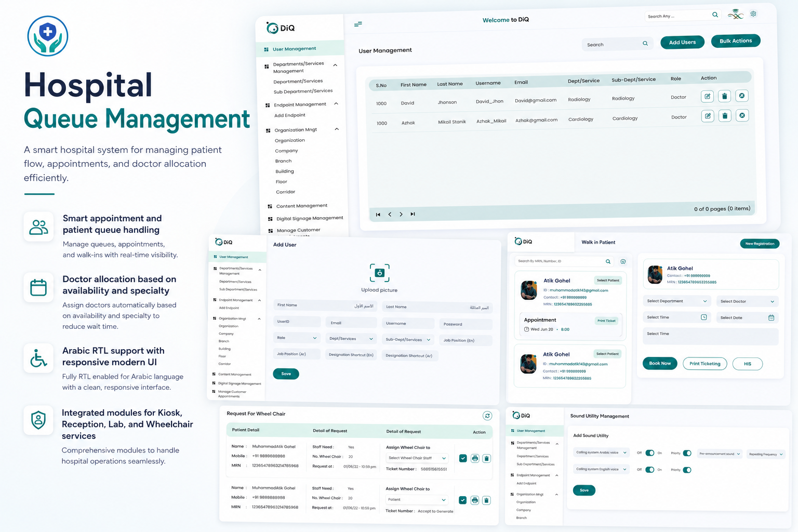Click the Upload picture camera icon
798x532 pixels.
tap(379, 273)
